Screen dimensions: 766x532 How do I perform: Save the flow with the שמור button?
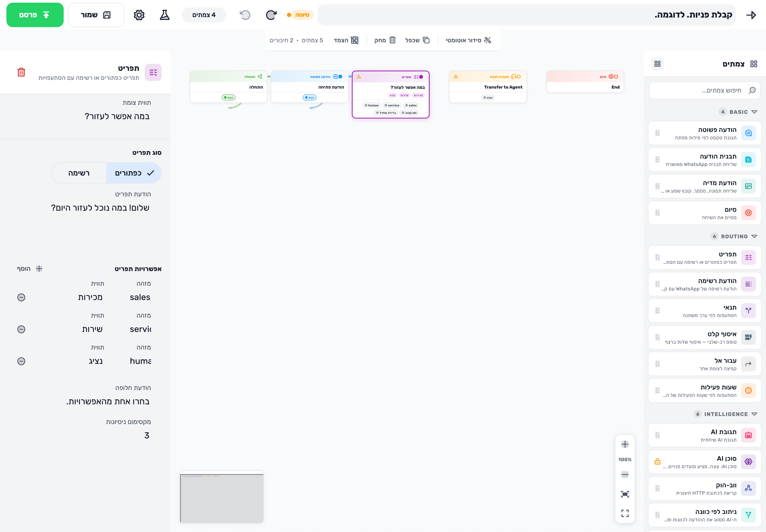point(96,15)
